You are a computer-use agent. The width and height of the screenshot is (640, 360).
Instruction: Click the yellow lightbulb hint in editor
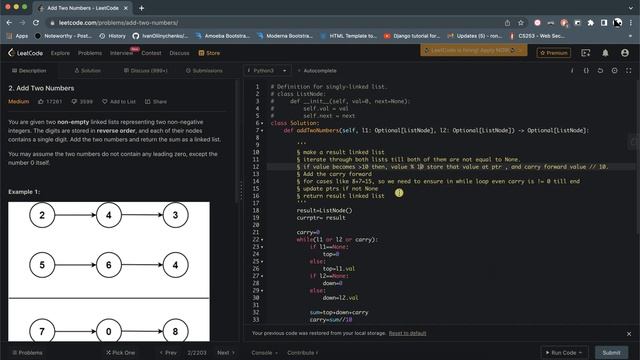point(399,193)
